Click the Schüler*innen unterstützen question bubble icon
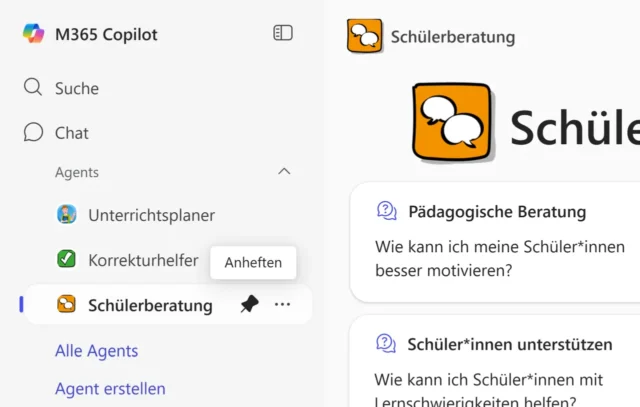 (386, 344)
